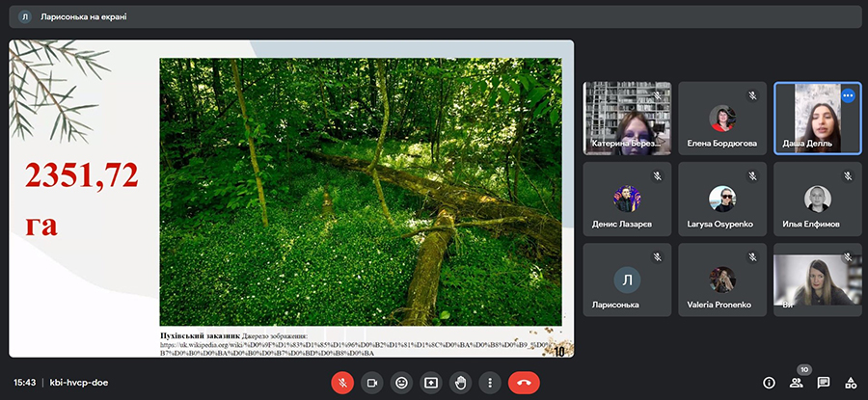
Task: Show the participants list panel
Action: (x=796, y=383)
